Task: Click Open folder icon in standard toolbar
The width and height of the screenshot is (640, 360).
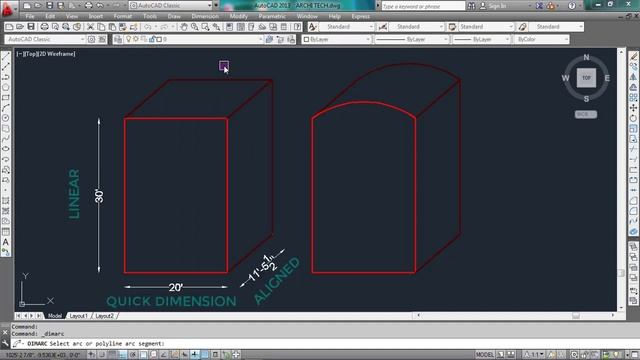Action: [20, 27]
